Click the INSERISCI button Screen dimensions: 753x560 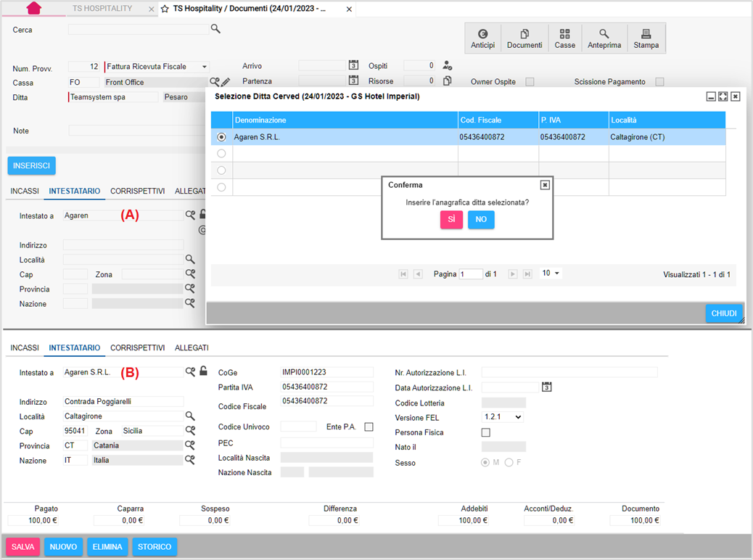[x=32, y=165]
